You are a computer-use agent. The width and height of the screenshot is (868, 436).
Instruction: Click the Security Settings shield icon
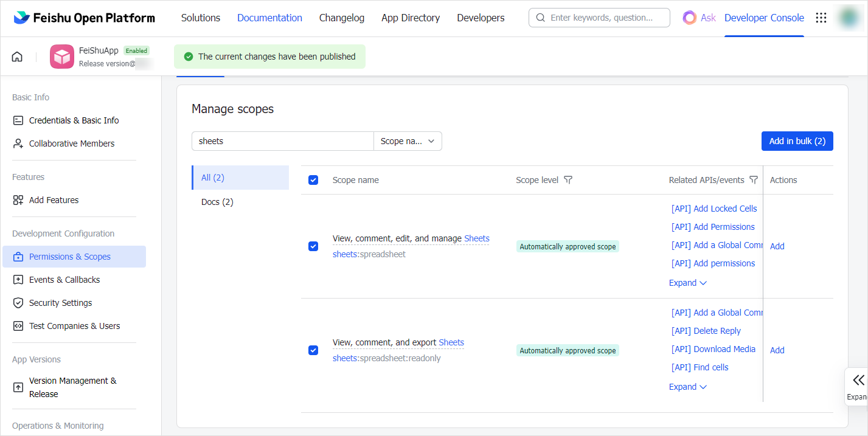tap(18, 303)
